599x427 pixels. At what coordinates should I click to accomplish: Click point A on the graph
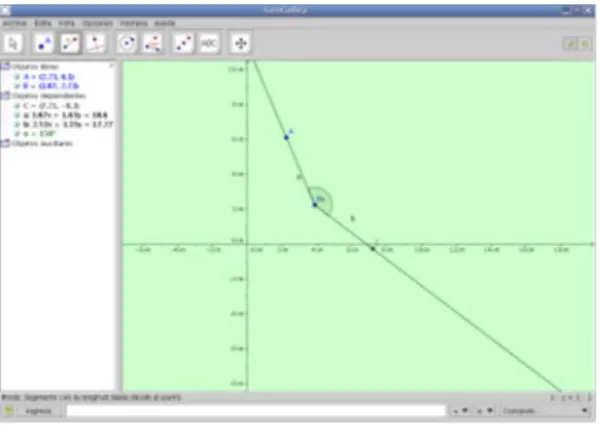[287, 137]
